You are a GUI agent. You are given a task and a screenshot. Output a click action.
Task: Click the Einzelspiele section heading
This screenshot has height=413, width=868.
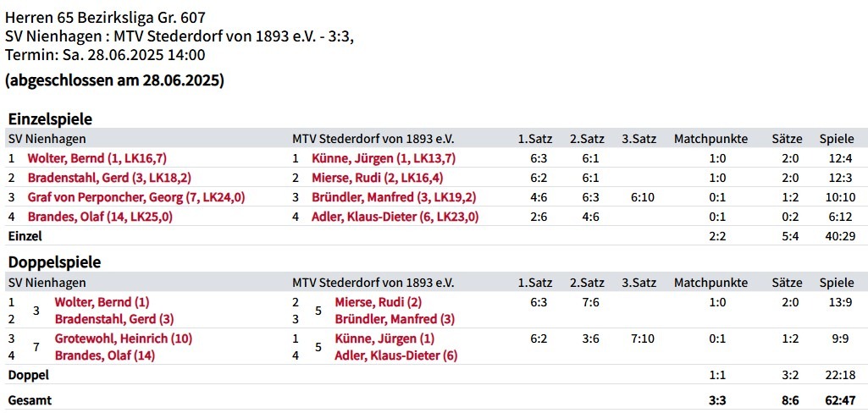[50, 119]
